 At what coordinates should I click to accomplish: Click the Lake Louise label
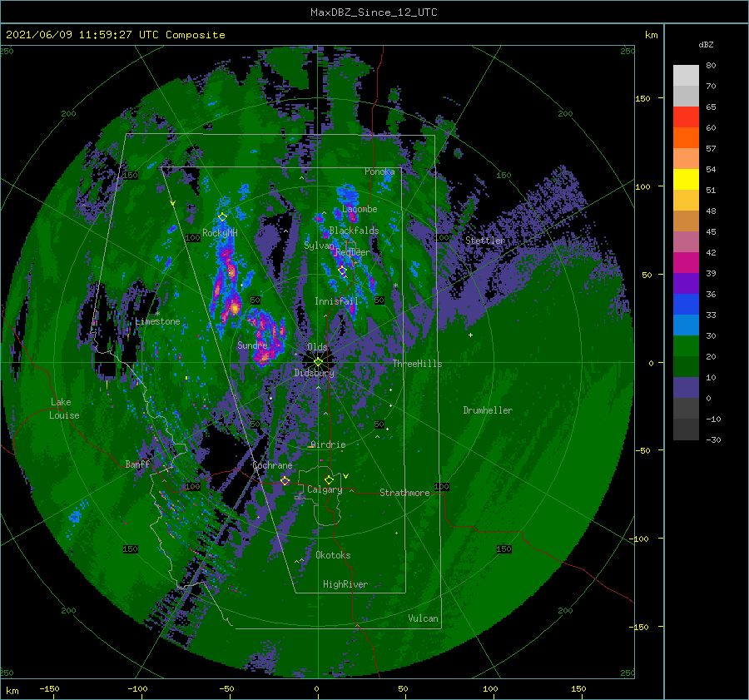pos(65,409)
